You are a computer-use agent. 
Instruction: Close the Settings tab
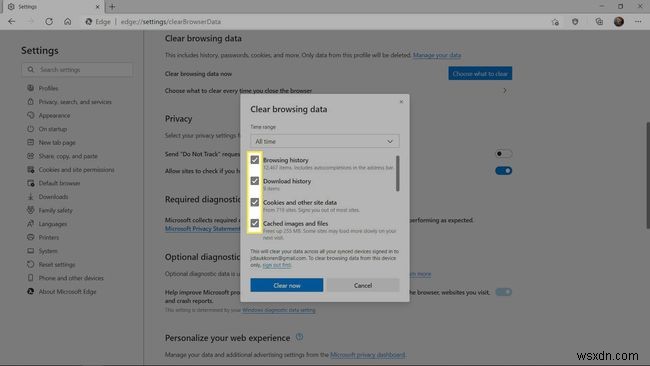click(97, 7)
